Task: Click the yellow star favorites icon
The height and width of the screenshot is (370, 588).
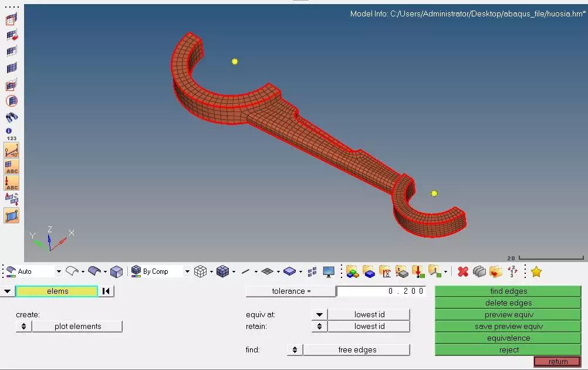Action: coord(536,271)
